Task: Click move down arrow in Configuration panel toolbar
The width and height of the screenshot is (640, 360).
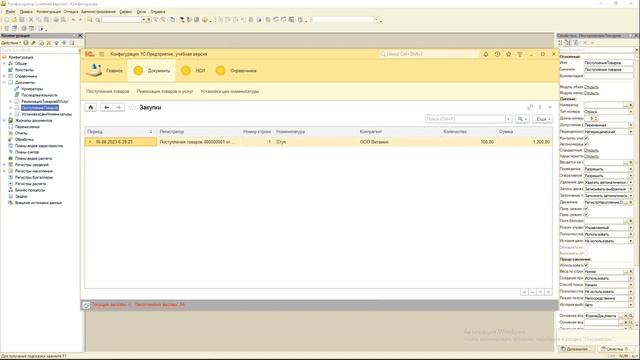Action: click(x=64, y=43)
